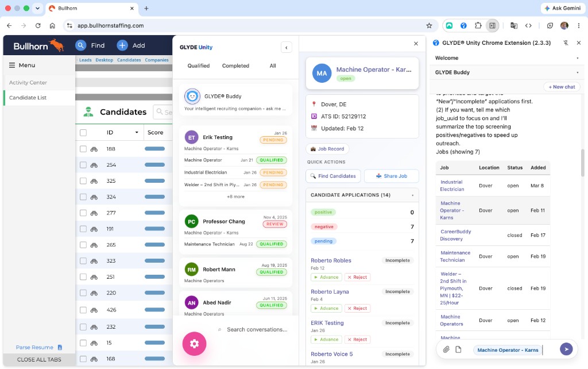Close the Machine Operator job detail panel

[x=416, y=44]
